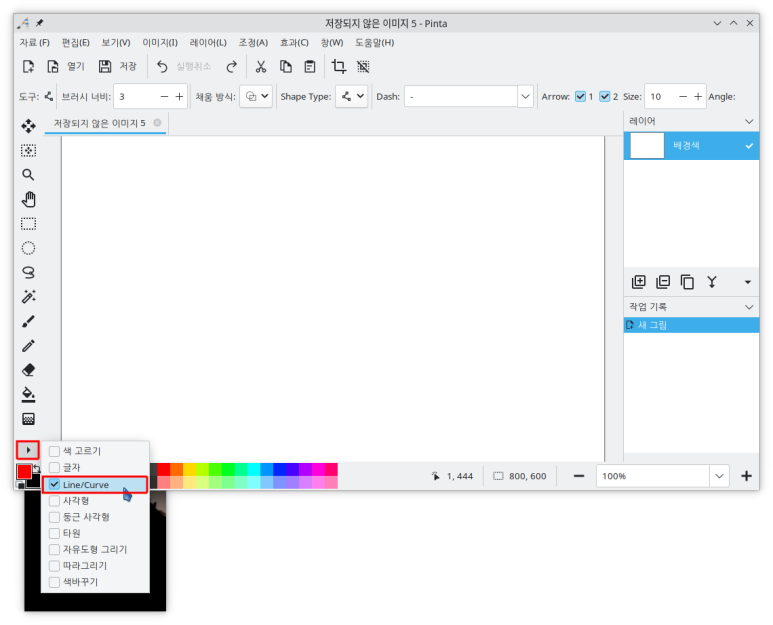Select the Pencil tool

(28, 346)
